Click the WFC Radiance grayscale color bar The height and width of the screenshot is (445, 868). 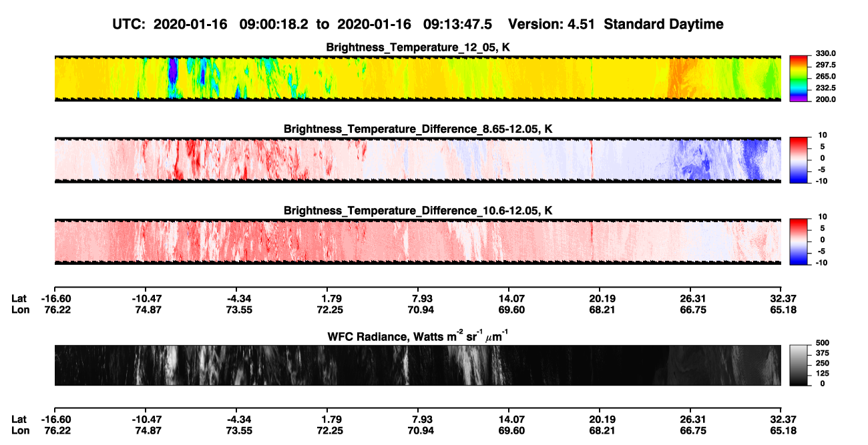(799, 364)
